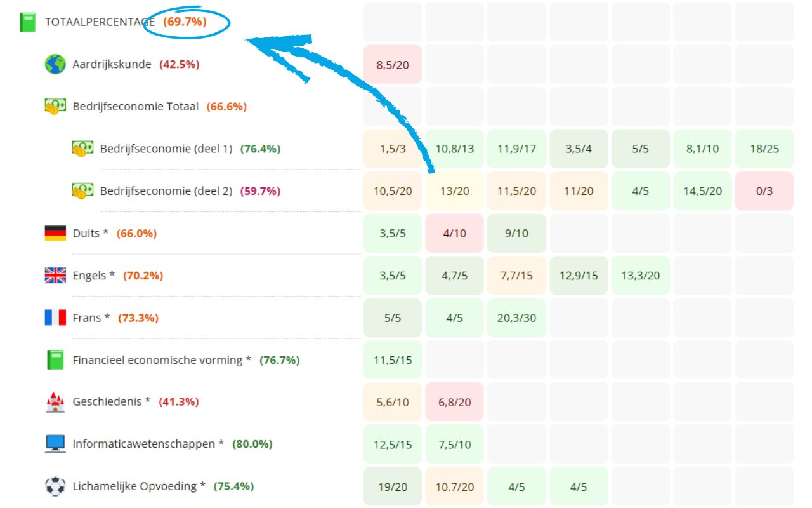Image resolution: width=812 pixels, height=508 pixels.
Task: Open the 8,1/10 grade cell
Action: (x=702, y=149)
